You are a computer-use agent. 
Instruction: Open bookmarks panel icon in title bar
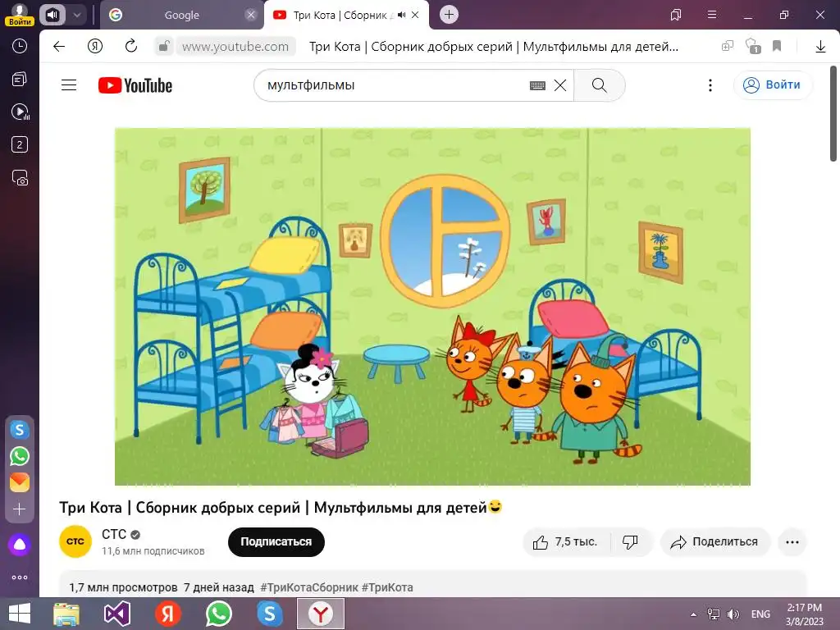[x=676, y=15]
